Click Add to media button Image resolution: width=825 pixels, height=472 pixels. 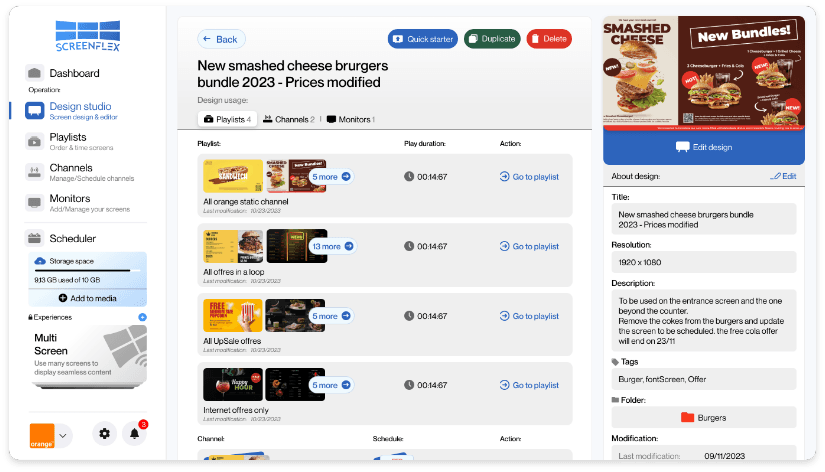[87, 298]
